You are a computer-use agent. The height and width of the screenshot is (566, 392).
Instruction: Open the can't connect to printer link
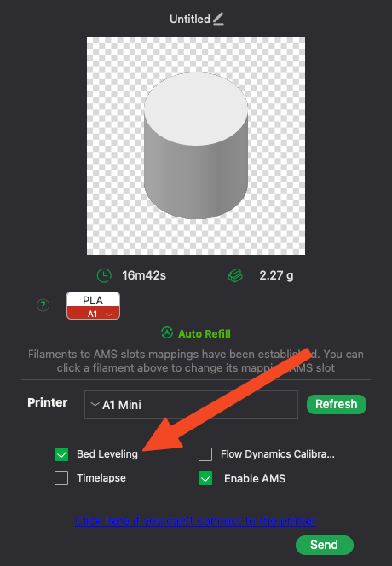tap(196, 521)
